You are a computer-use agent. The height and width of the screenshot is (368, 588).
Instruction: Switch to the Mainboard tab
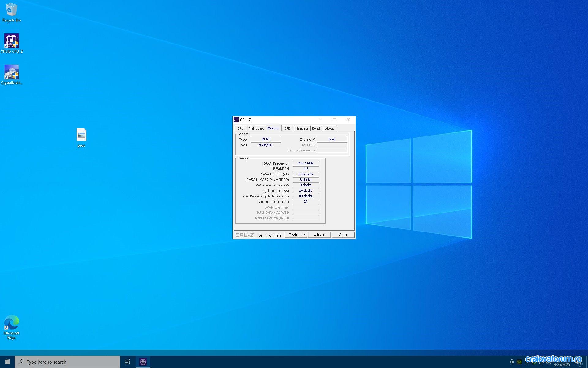256,128
